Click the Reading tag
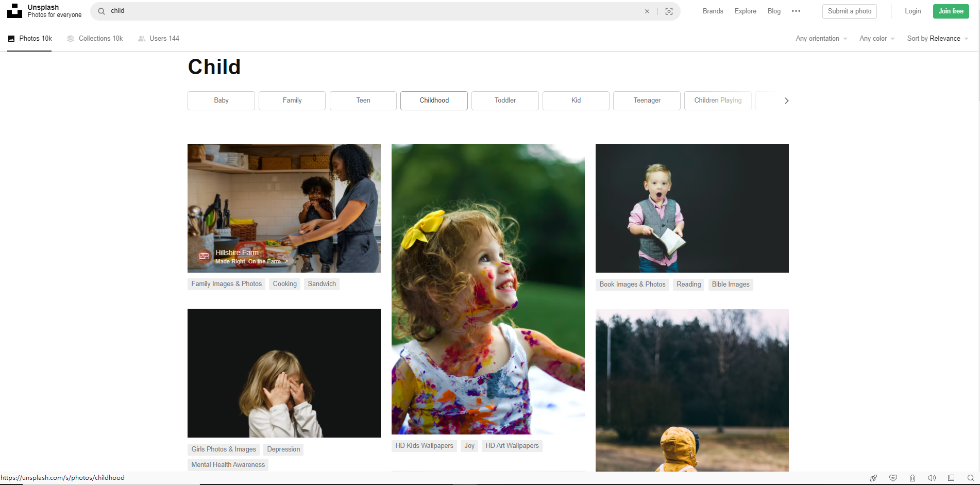 [688, 285]
